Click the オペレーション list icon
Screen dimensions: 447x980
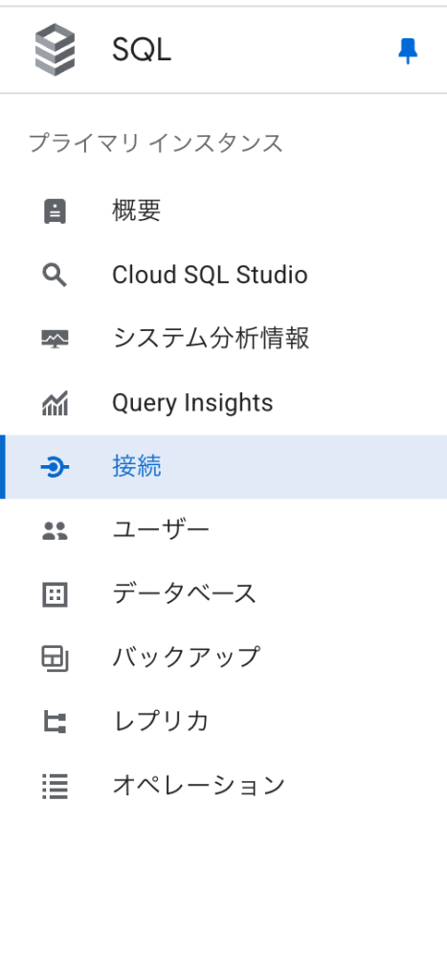(x=55, y=787)
